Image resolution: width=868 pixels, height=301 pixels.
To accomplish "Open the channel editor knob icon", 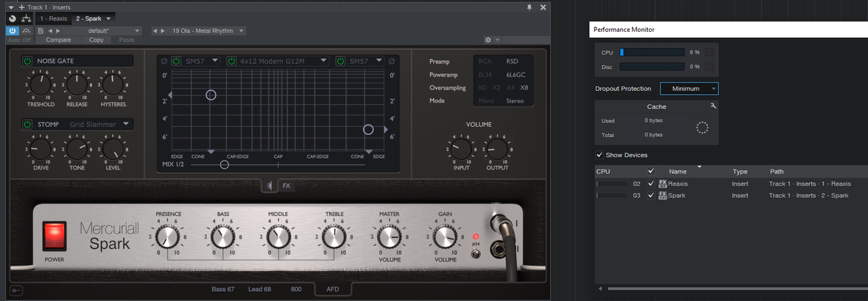I will 12,18.
